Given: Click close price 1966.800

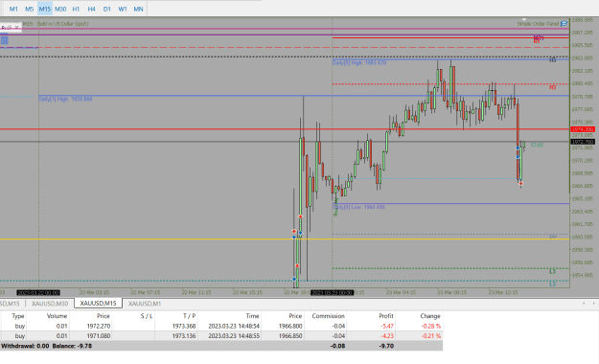Looking at the screenshot, I should [290, 327].
